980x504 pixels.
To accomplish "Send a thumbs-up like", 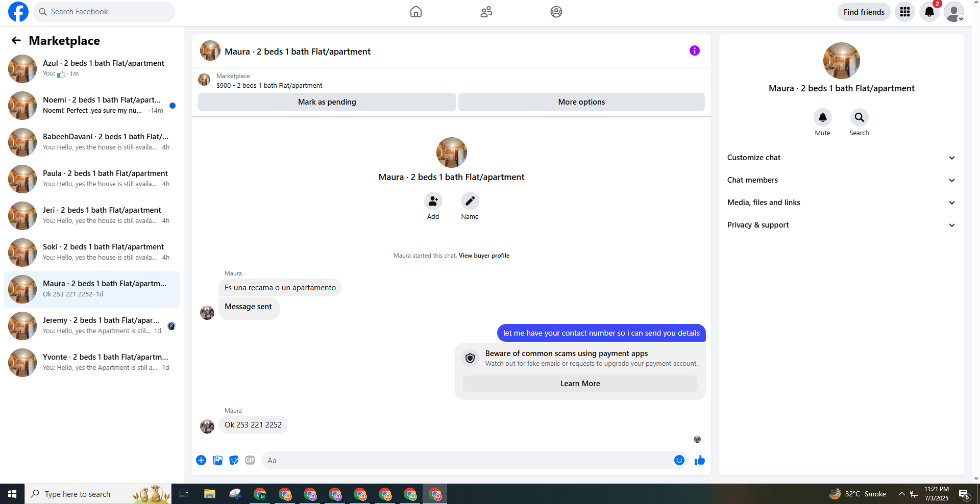I will (700, 460).
